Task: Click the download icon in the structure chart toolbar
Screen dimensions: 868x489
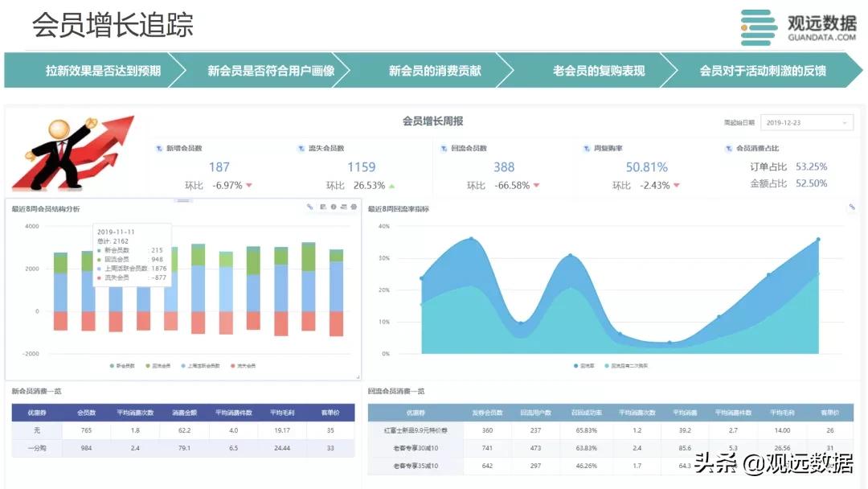Action: pos(334,208)
